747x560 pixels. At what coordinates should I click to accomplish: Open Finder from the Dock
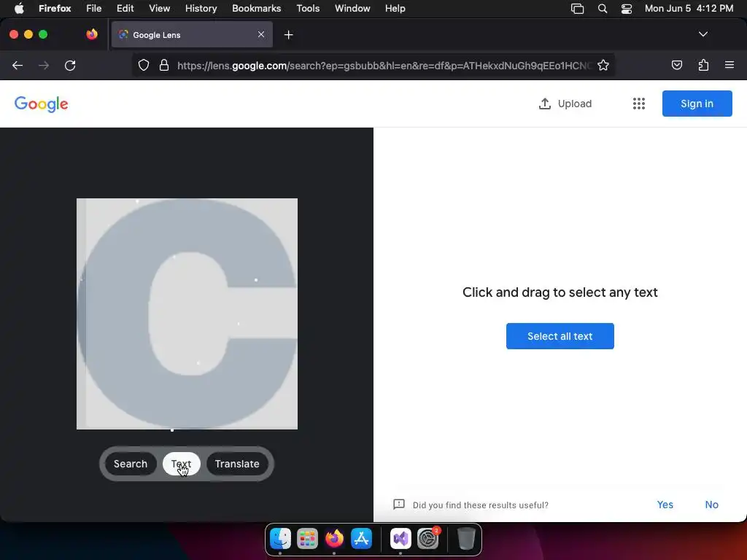pos(280,539)
